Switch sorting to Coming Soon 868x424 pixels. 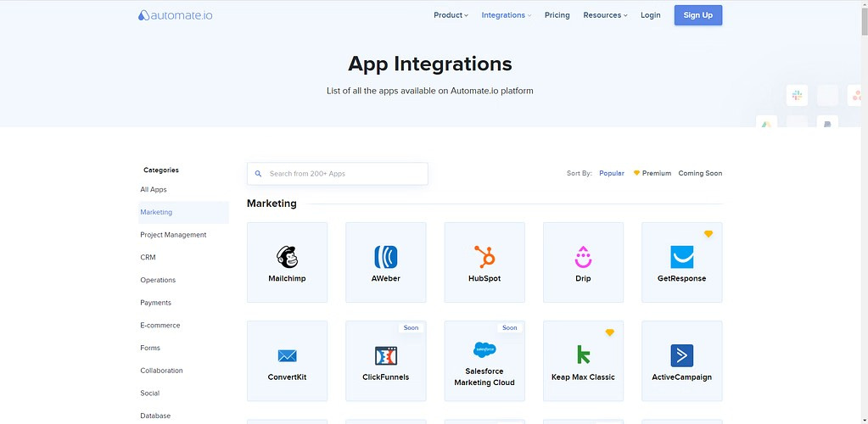700,173
